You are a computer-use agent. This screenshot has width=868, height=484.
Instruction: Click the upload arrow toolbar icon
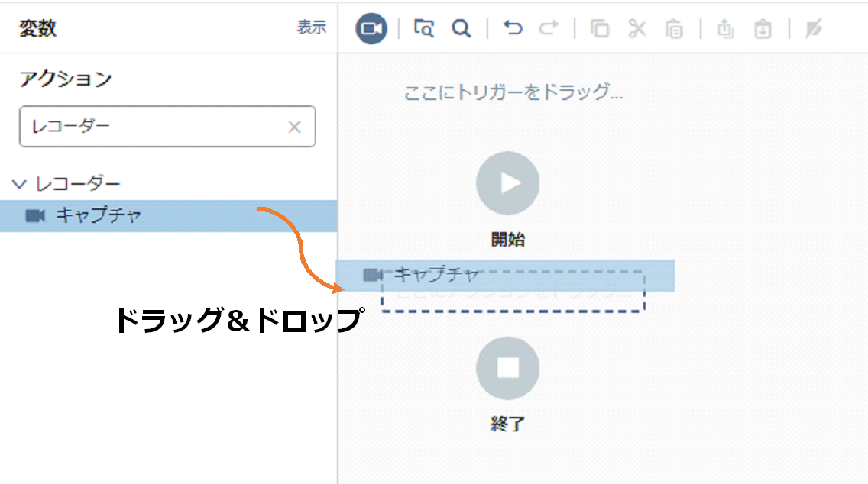pyautogui.click(x=725, y=28)
